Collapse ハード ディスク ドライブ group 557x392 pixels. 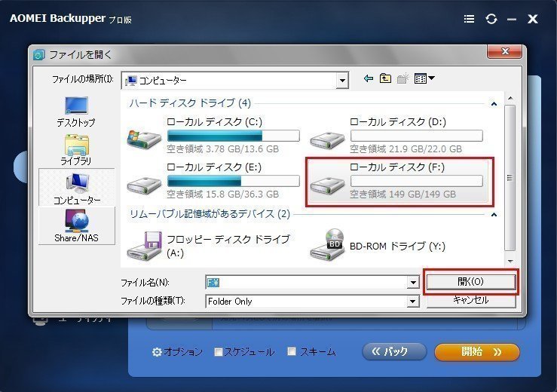click(x=494, y=104)
